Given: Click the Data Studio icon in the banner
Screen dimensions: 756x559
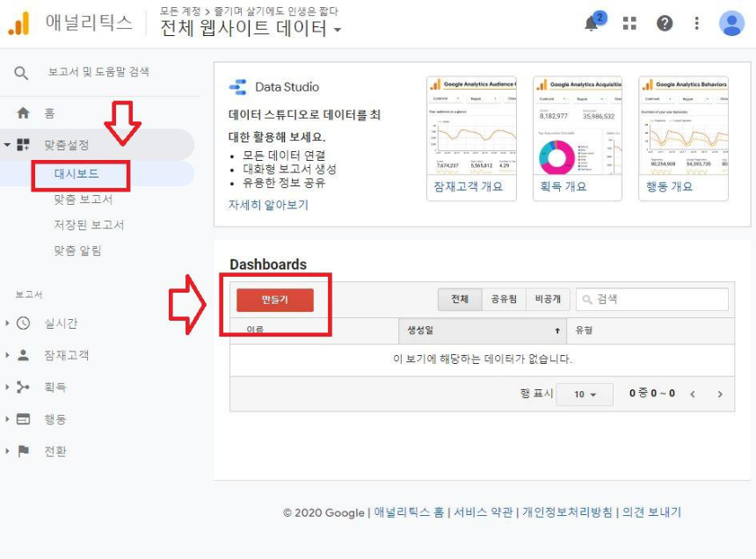Looking at the screenshot, I should 236,87.
